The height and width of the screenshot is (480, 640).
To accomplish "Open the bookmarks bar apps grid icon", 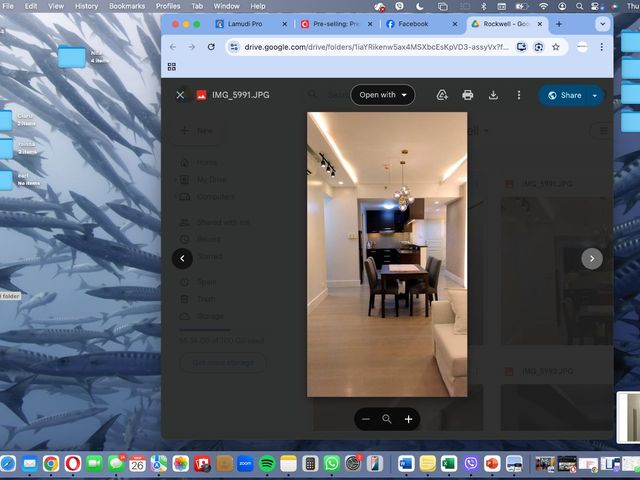I will 172,67.
